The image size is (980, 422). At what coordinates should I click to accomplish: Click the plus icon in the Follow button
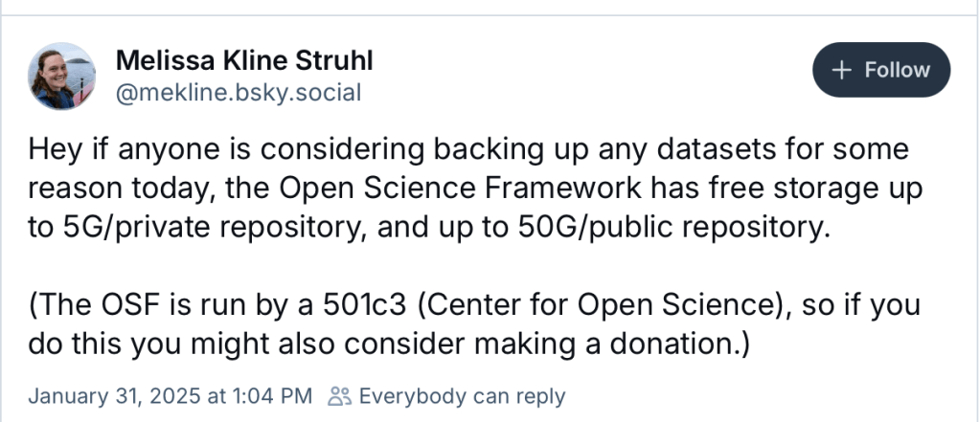[x=843, y=70]
